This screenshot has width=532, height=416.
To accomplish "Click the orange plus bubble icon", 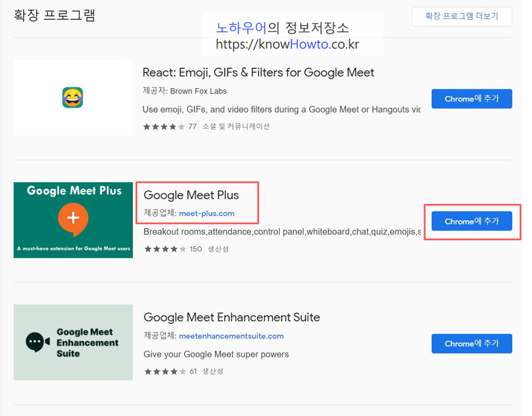I will [73, 219].
